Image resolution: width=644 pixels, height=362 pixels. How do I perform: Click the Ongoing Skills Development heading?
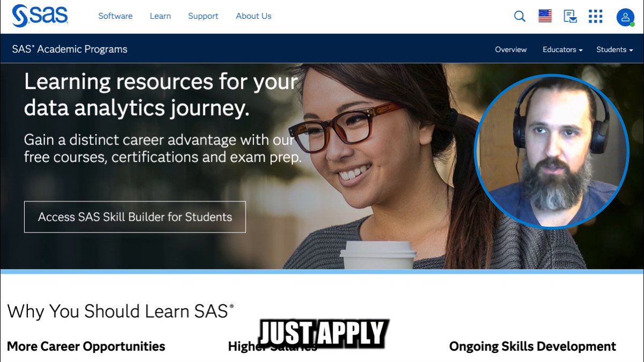[532, 346]
